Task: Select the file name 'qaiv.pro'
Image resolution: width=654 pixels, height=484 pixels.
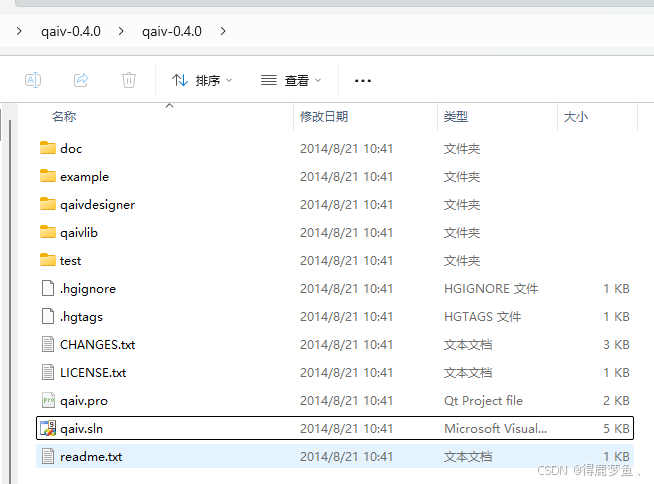Action: [x=83, y=401]
